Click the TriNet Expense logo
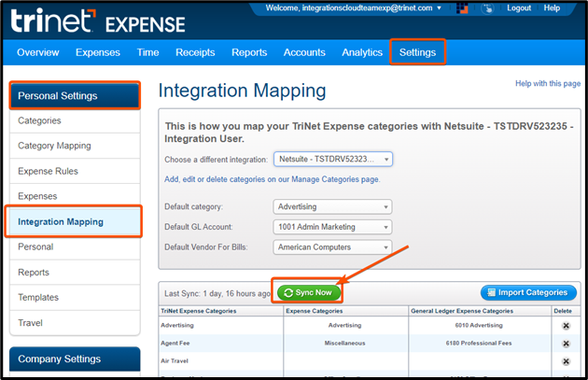 tap(98, 21)
